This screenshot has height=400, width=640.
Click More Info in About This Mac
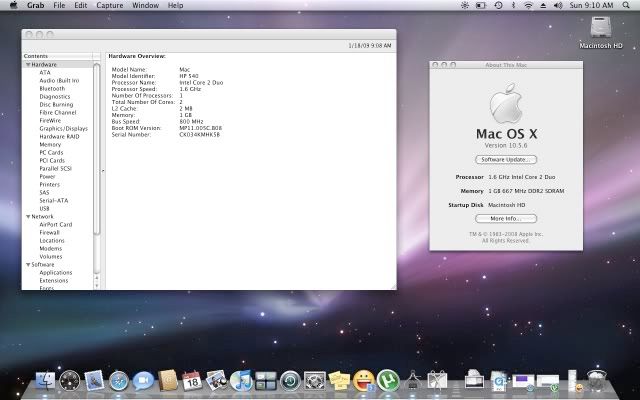506,219
